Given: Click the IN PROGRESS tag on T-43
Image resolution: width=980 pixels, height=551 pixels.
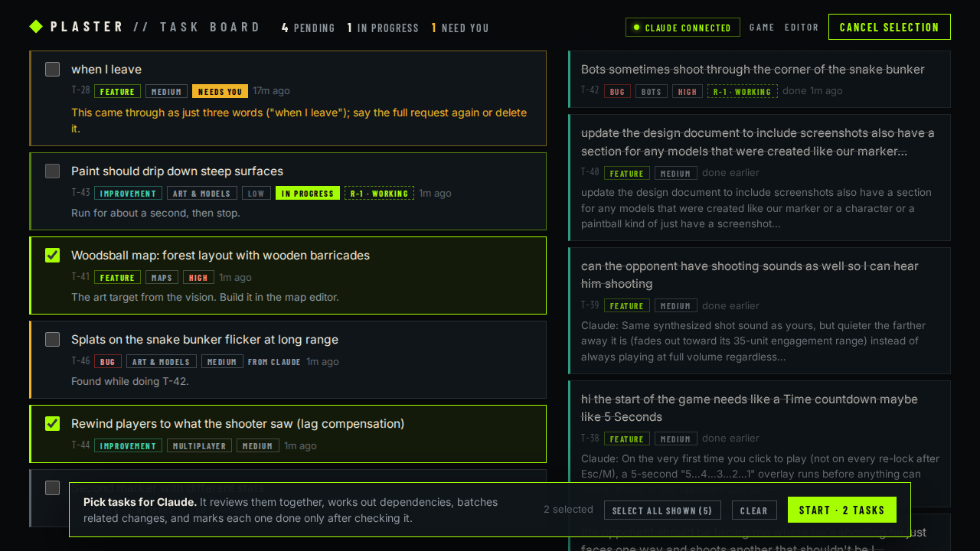Looking at the screenshot, I should pyautogui.click(x=308, y=194).
